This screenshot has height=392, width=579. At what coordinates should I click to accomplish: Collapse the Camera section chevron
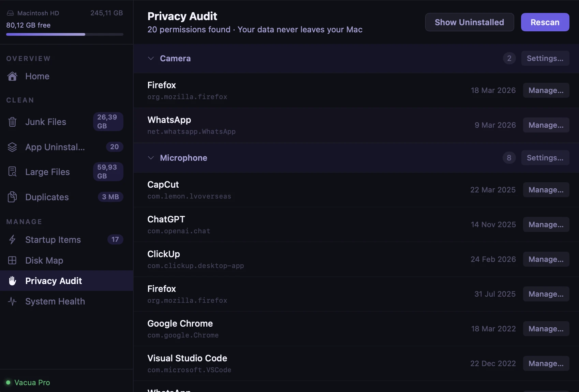tap(151, 59)
